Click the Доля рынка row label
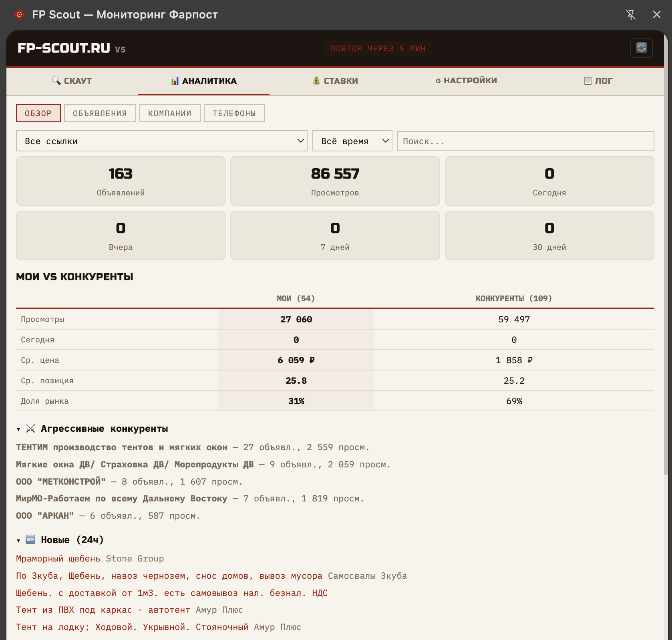Screen dimensions: 672x640 45,401
